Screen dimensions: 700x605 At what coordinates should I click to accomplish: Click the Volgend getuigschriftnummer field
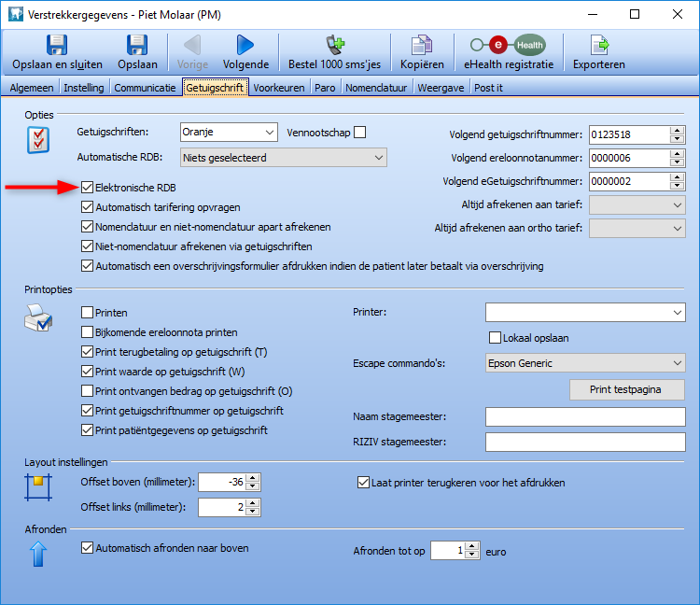[629, 134]
